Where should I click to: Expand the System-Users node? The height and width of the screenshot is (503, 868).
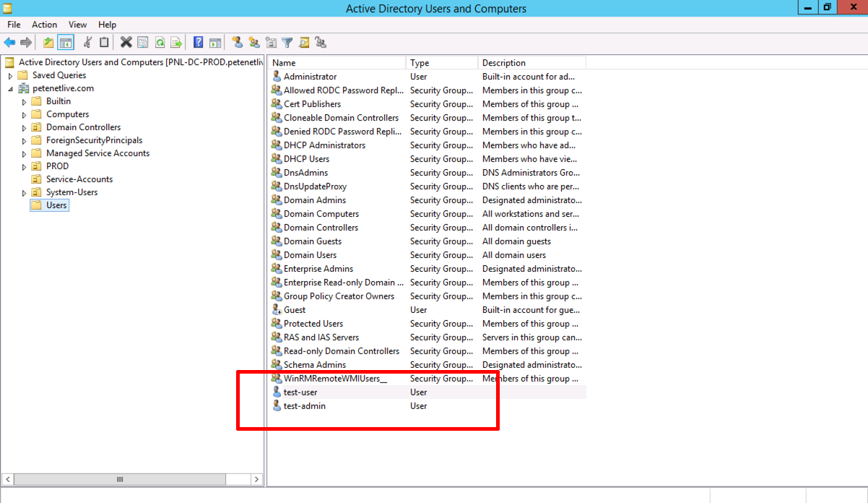click(x=24, y=192)
